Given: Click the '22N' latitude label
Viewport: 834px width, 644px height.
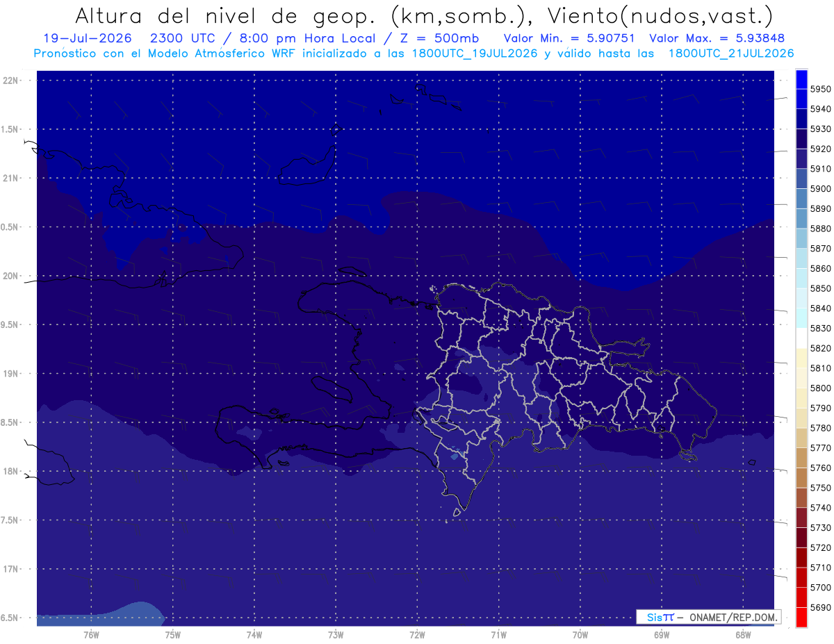Looking at the screenshot, I should 12,80.
